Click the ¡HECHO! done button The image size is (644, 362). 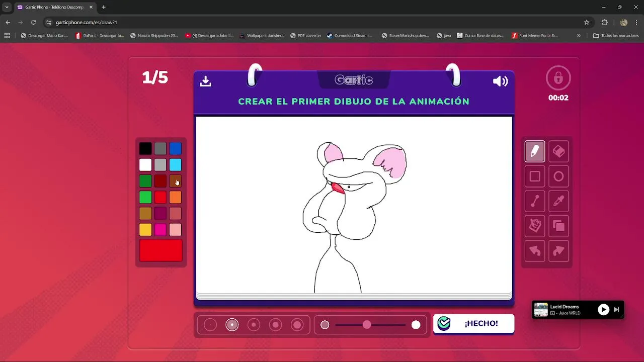[x=473, y=323]
